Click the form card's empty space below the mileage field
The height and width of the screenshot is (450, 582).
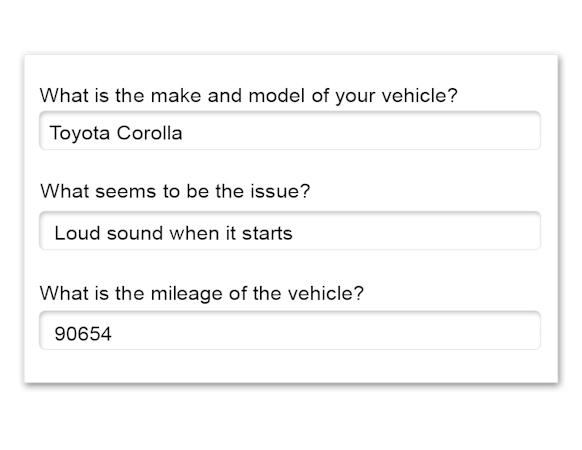click(x=291, y=366)
